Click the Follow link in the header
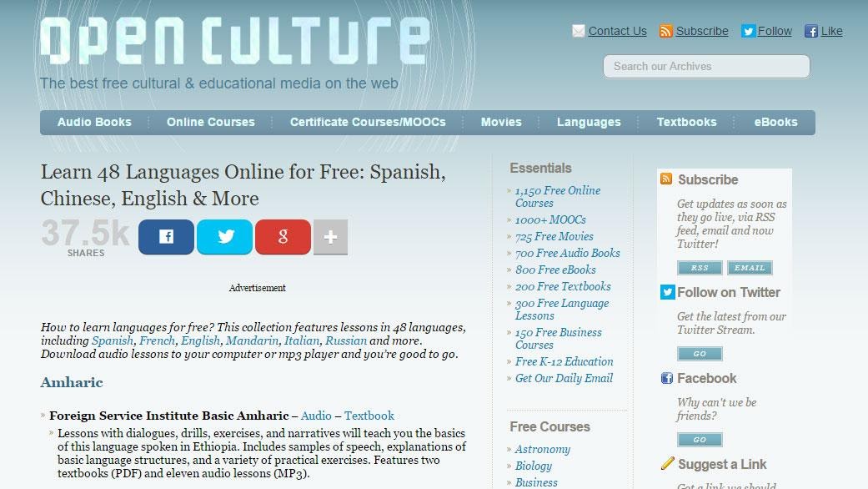Image resolution: width=868 pixels, height=489 pixels. (775, 31)
